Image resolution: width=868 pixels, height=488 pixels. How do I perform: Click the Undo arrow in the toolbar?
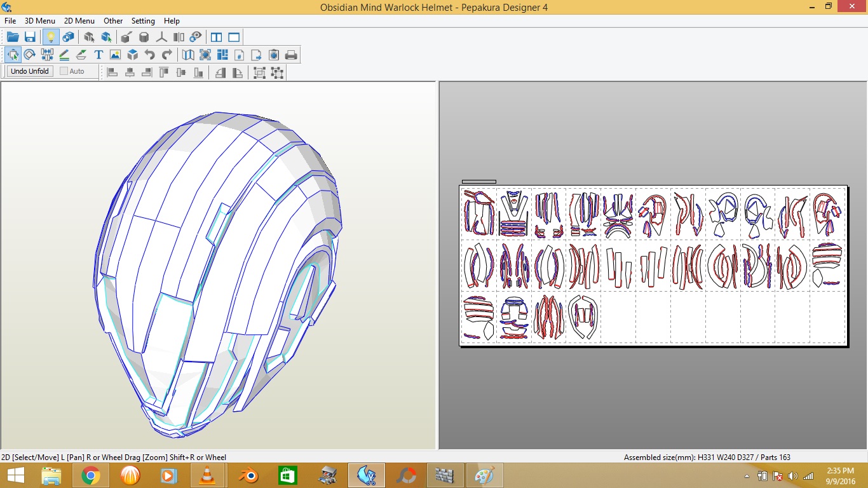150,55
